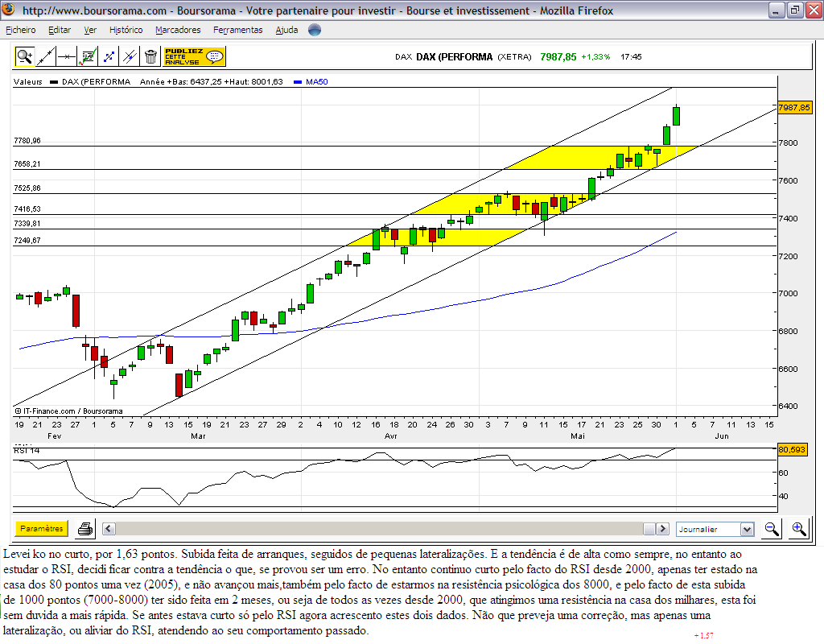Click the horizontal scrollbar thumb
Image resolution: width=824 pixels, height=644 pixels.
649,529
